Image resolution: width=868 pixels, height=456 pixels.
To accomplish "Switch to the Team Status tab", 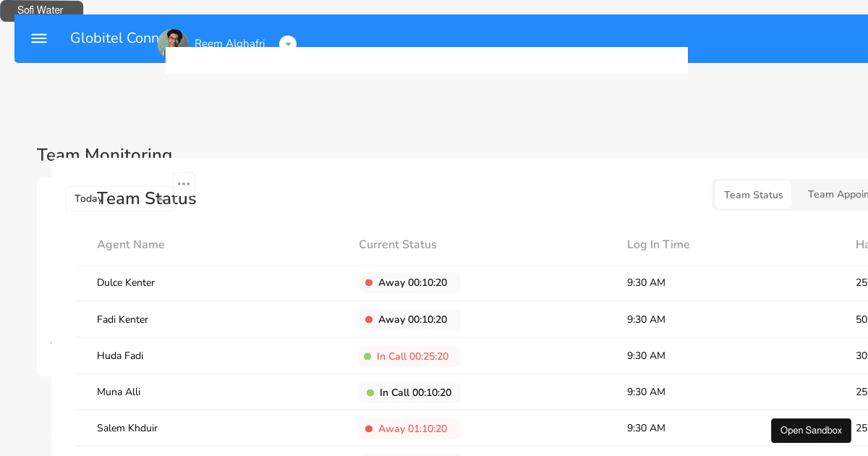I will click(x=753, y=195).
